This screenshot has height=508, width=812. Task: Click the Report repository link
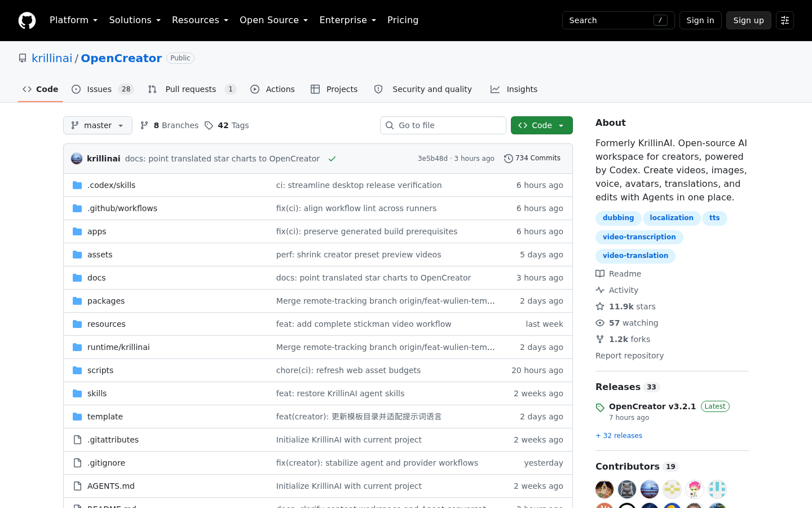pos(629,356)
